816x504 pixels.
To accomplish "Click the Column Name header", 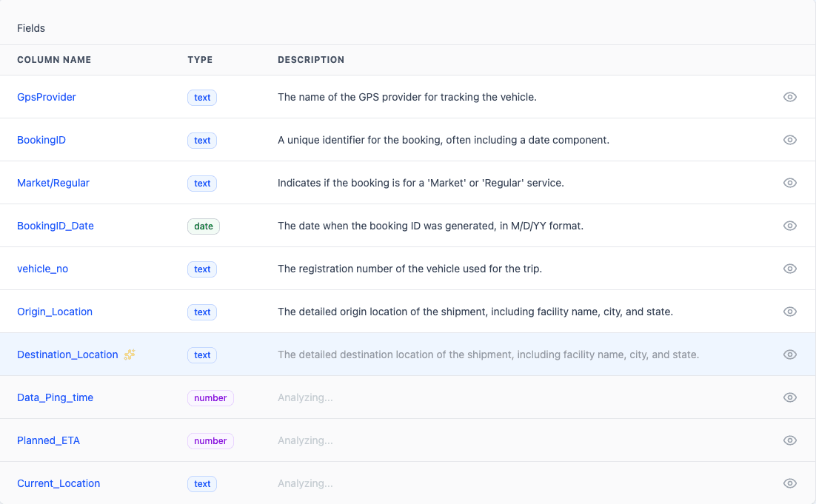I will point(54,60).
